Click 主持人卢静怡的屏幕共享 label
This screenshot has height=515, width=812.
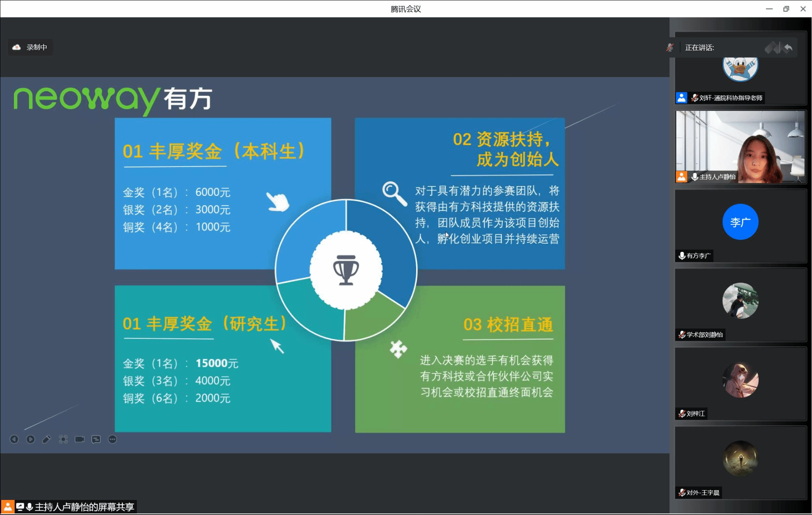[84, 507]
